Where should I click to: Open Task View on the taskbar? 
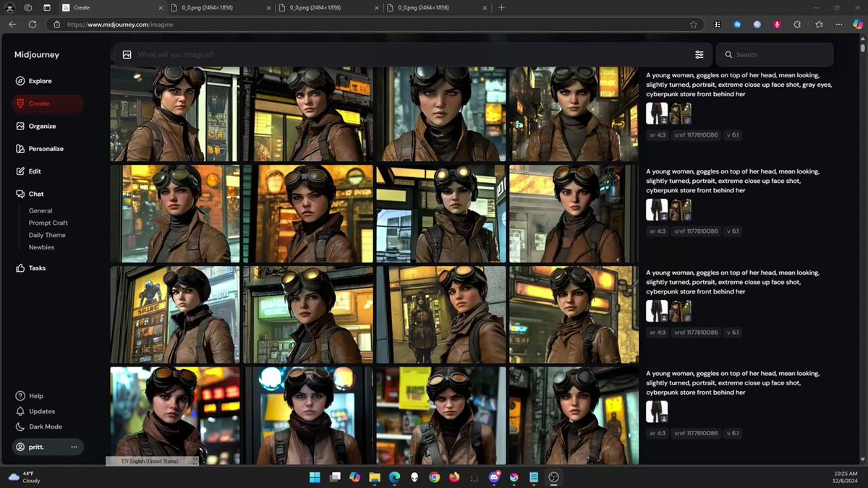(x=336, y=477)
